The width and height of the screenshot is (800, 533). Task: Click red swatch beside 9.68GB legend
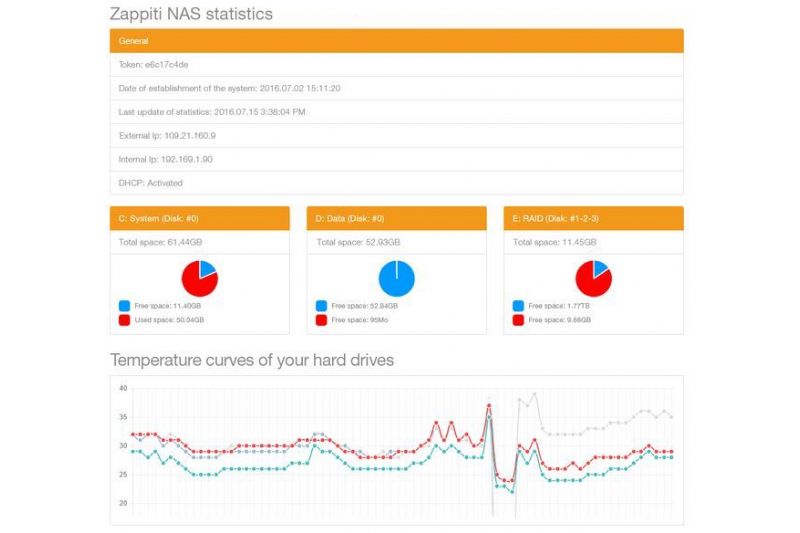(518, 320)
